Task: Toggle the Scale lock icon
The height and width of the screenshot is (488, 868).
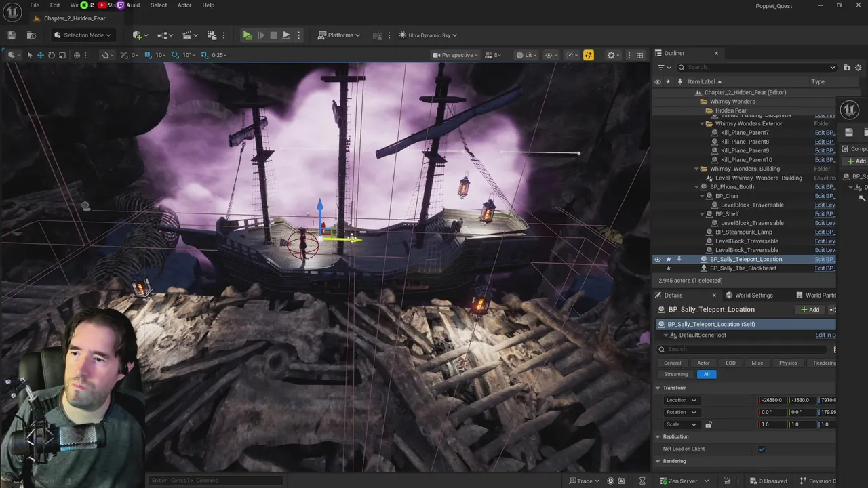Action: coord(709,425)
